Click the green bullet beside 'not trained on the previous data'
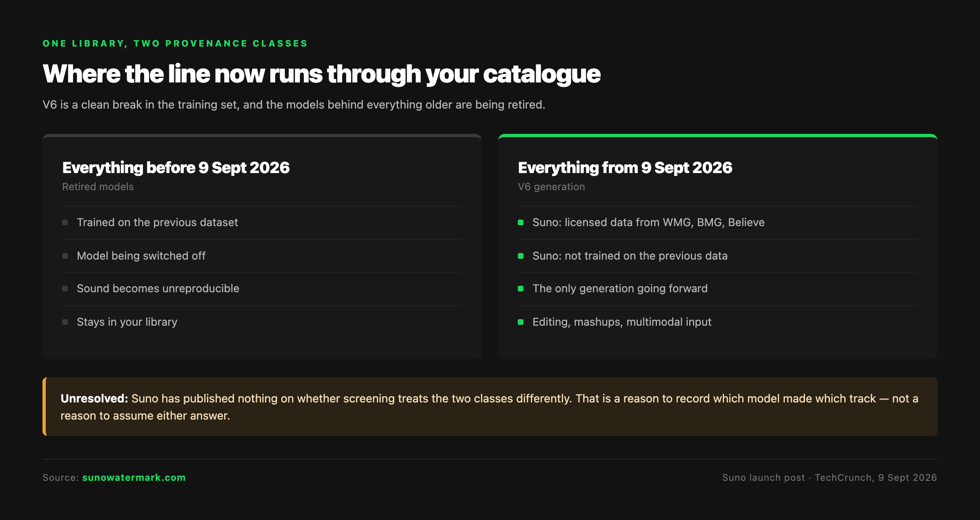980x520 pixels. point(521,256)
